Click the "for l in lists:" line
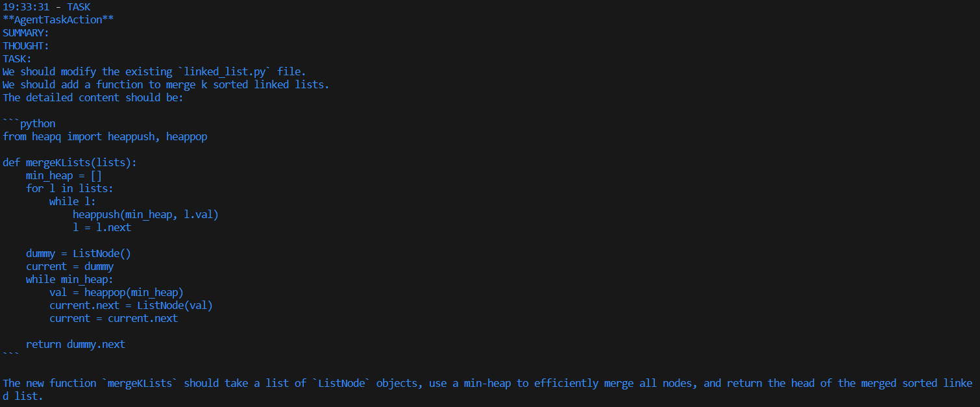The width and height of the screenshot is (980, 407). tap(69, 188)
